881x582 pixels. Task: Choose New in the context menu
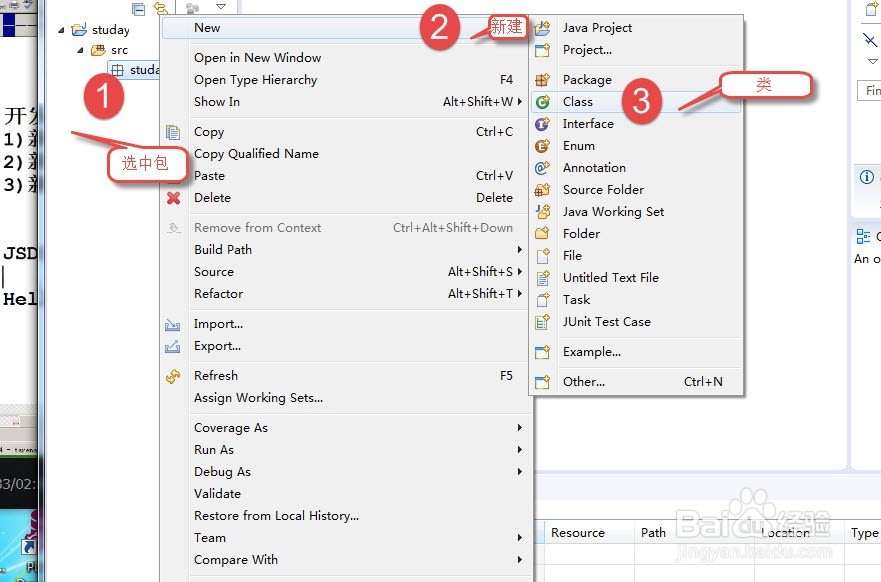(344, 28)
